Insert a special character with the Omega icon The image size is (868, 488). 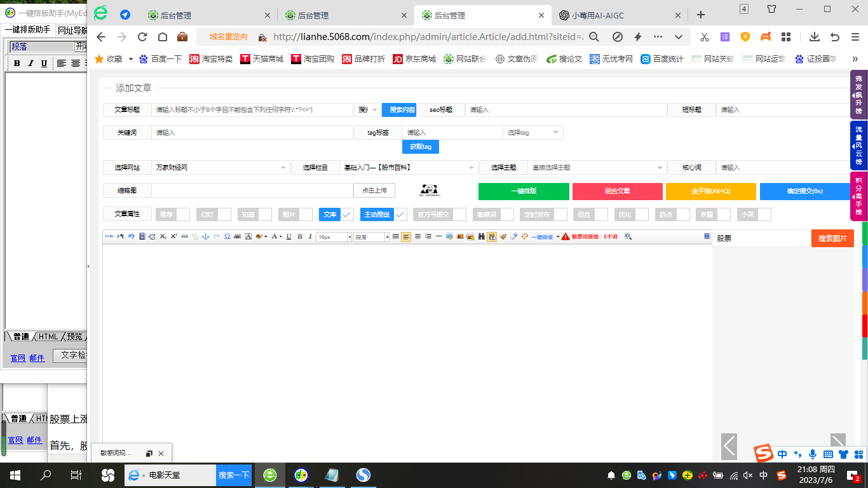pyautogui.click(x=227, y=236)
